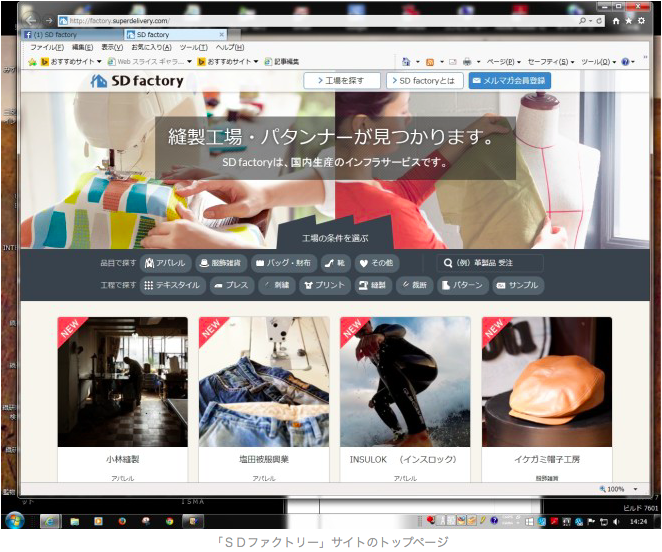Select the アパレル apparel category icon
Viewport: 662px width, 552px height.
[150, 263]
